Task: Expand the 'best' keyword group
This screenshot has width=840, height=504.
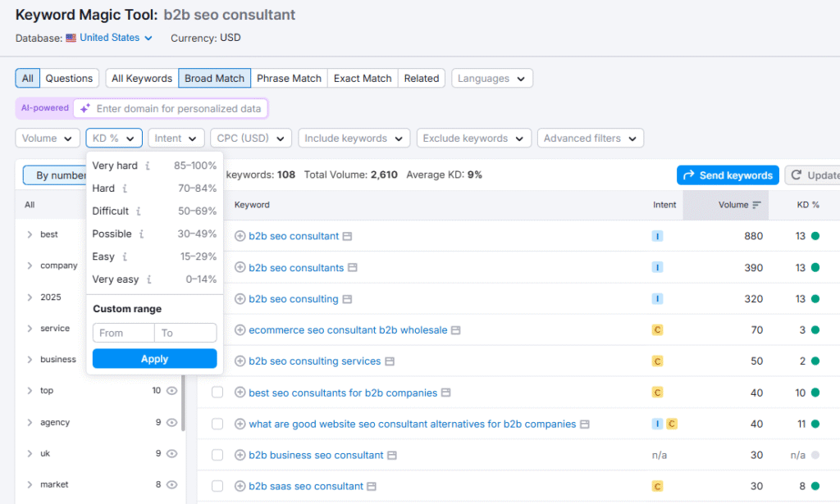Action: [30, 234]
